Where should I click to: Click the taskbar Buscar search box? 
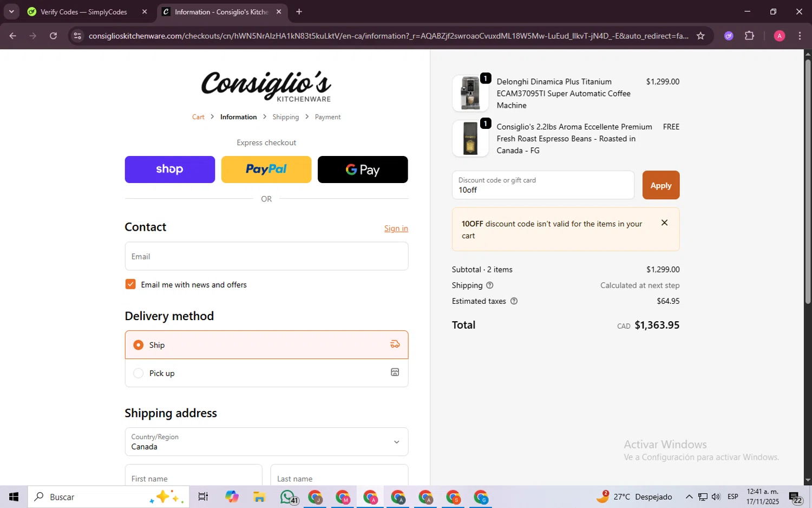coord(108,497)
